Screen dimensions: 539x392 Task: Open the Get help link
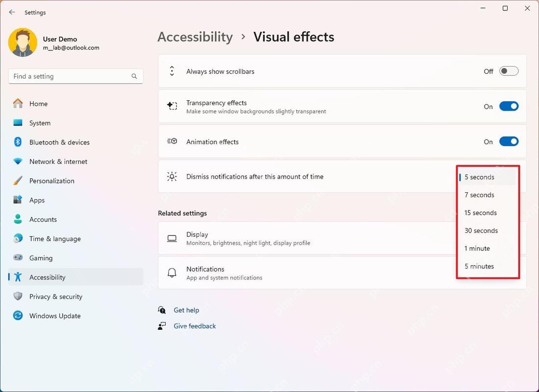coord(186,310)
